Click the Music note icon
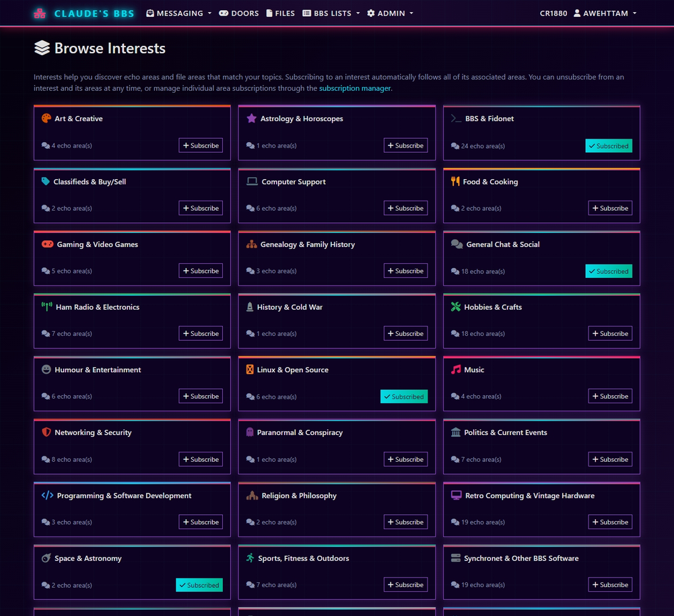 click(x=456, y=370)
